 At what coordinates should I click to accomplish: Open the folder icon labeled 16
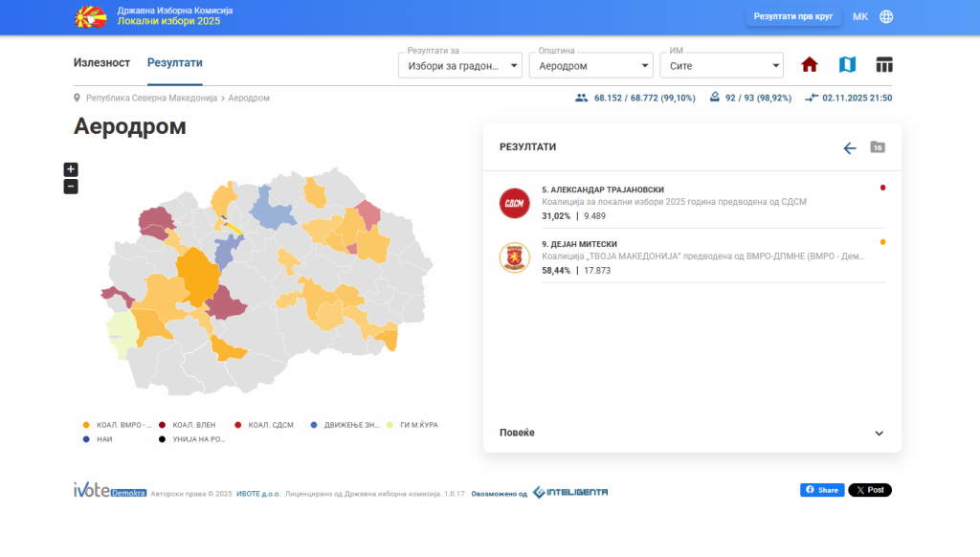878,147
